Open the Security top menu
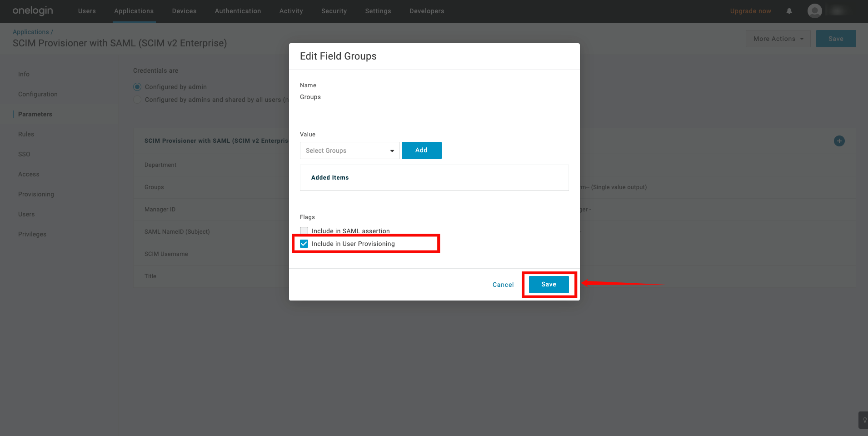This screenshot has height=436, width=868. tap(334, 11)
